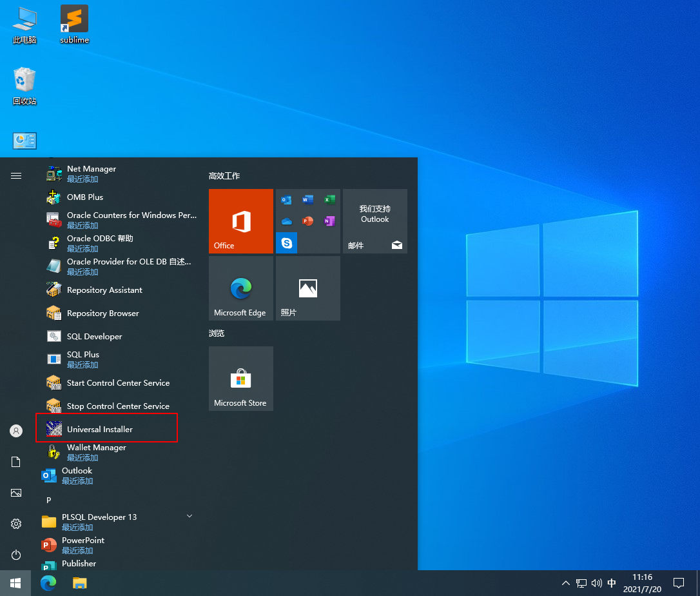This screenshot has height=596, width=700.
Task: Open Outlook in the app list
Action: 118,476
